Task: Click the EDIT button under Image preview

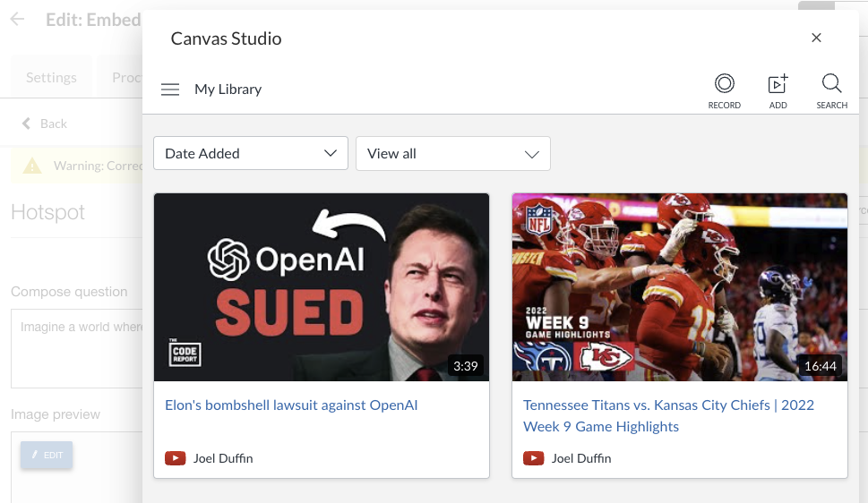Action: [47, 455]
